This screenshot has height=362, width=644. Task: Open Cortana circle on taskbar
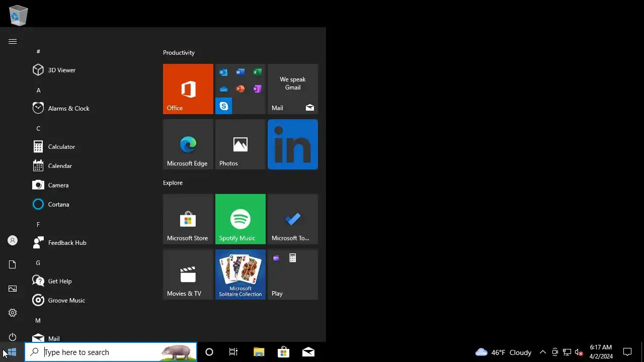click(209, 352)
